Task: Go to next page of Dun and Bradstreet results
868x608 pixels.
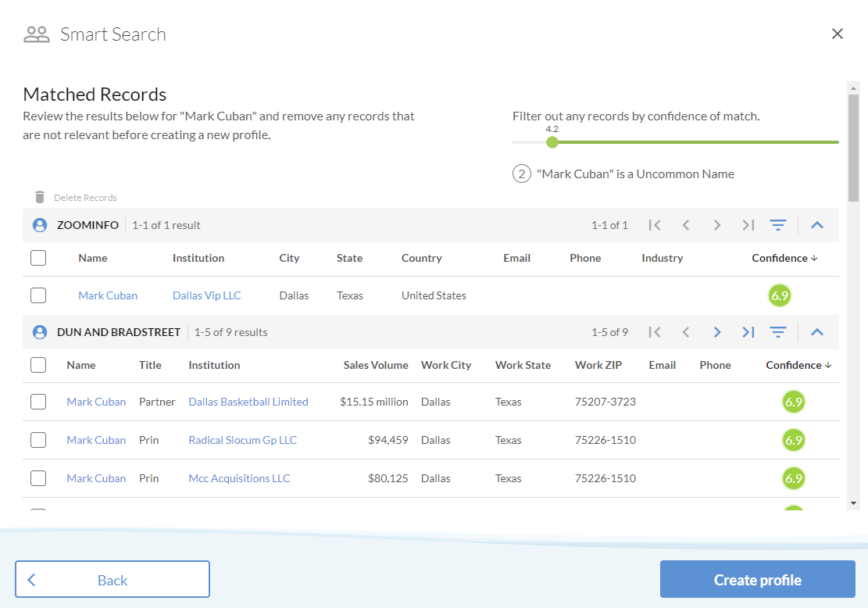Action: (x=716, y=332)
